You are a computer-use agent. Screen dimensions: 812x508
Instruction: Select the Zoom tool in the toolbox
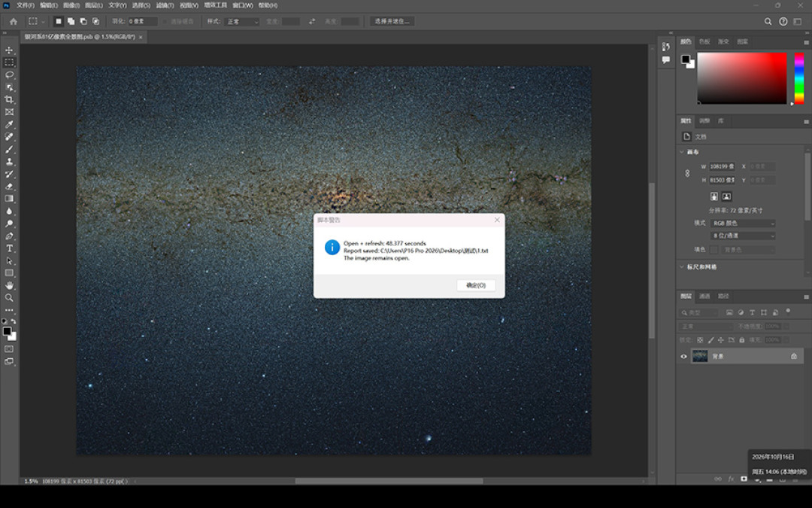pos(9,298)
